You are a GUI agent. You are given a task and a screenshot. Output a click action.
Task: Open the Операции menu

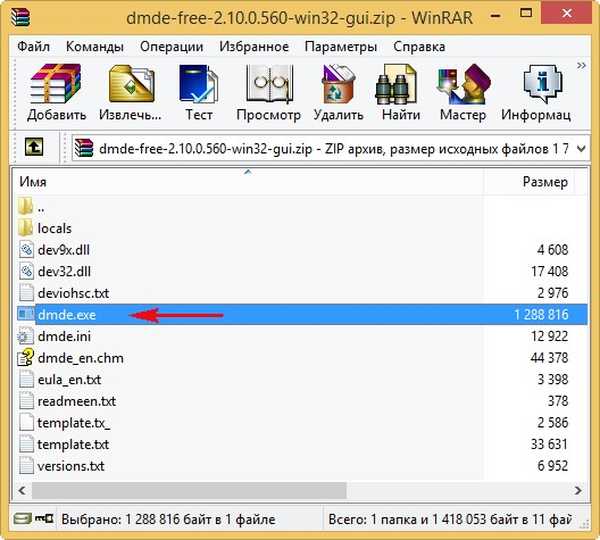[x=171, y=47]
